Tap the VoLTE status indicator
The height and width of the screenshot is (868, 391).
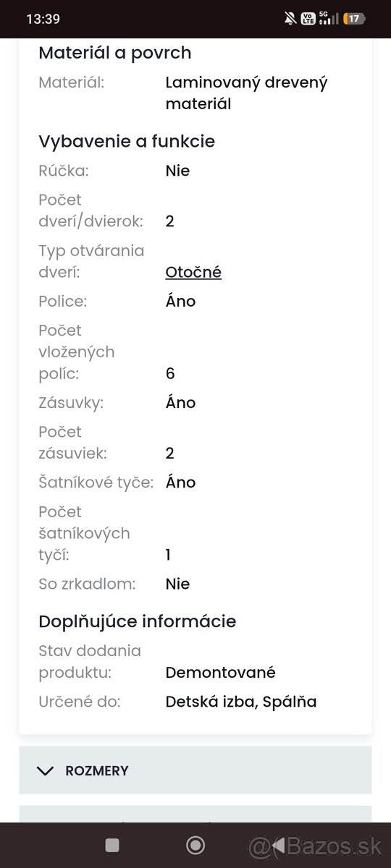pos(308,19)
